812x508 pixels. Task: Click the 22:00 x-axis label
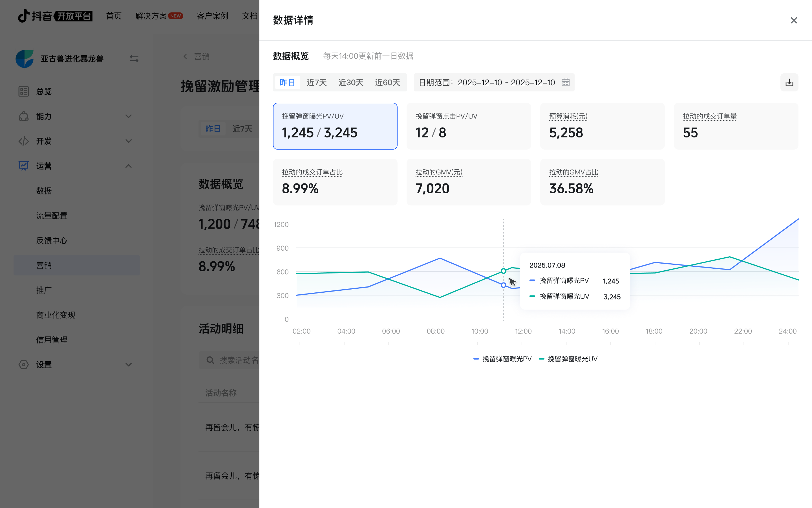pos(743,331)
